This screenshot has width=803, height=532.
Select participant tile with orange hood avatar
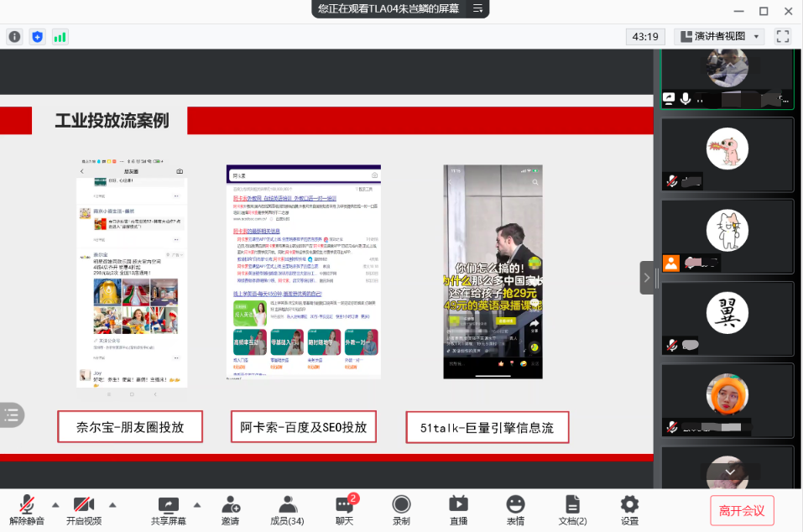click(x=727, y=400)
